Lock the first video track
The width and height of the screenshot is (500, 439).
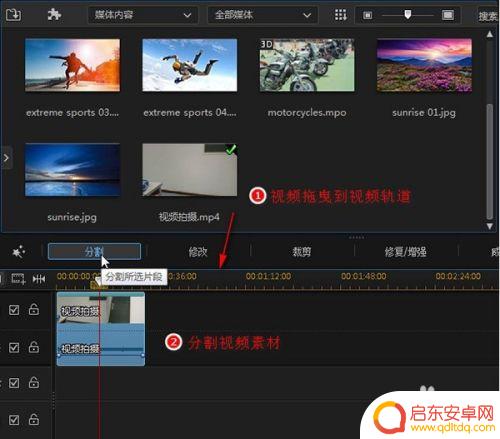click(34, 309)
